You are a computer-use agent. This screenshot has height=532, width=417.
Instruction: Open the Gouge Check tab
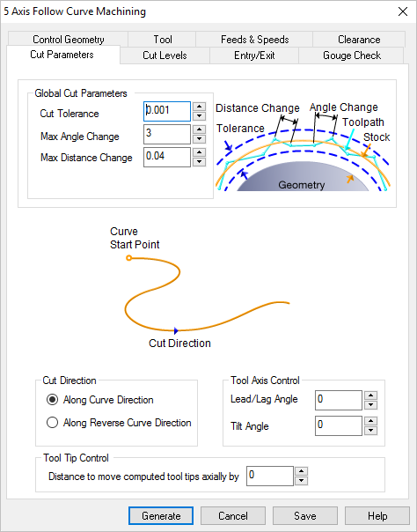351,55
